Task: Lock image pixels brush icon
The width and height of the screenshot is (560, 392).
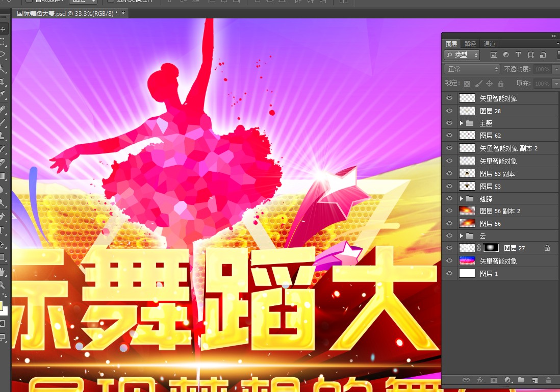Action: click(478, 84)
